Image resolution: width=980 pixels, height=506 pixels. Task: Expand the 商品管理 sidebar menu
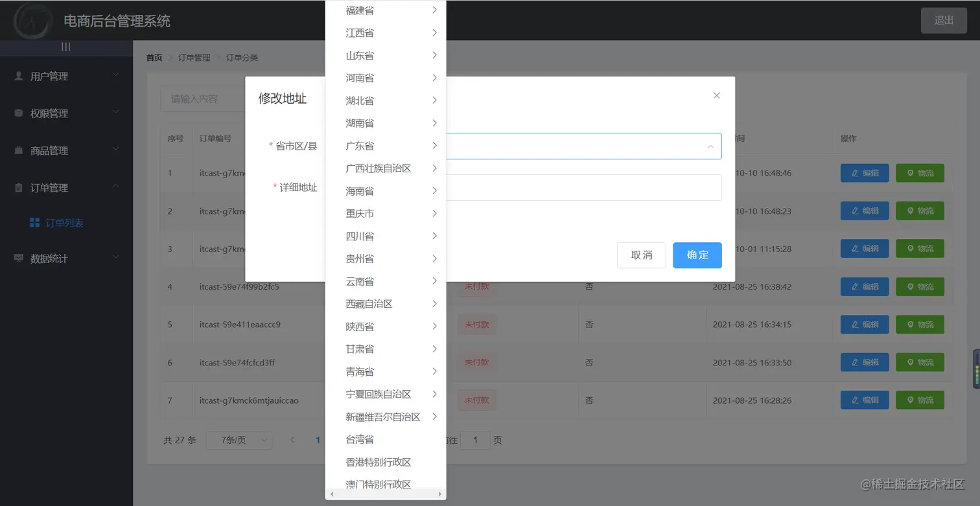(66, 150)
